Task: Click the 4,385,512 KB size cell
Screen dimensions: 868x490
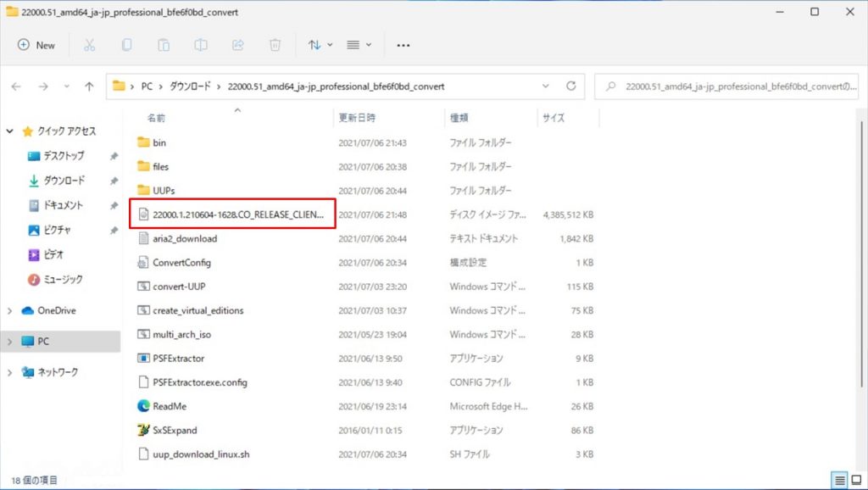Action: click(568, 214)
